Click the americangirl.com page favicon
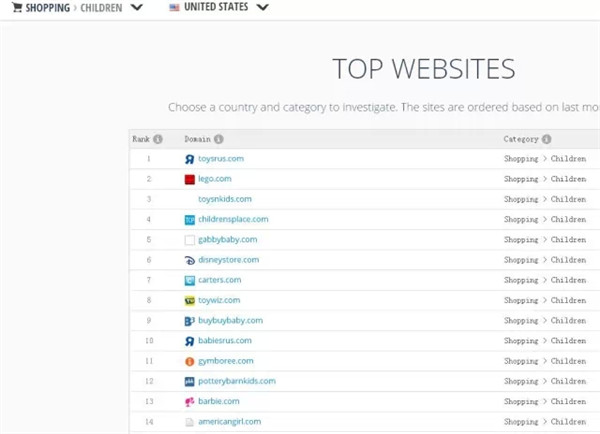Image resolution: width=600 pixels, height=434 pixels. tap(189, 422)
